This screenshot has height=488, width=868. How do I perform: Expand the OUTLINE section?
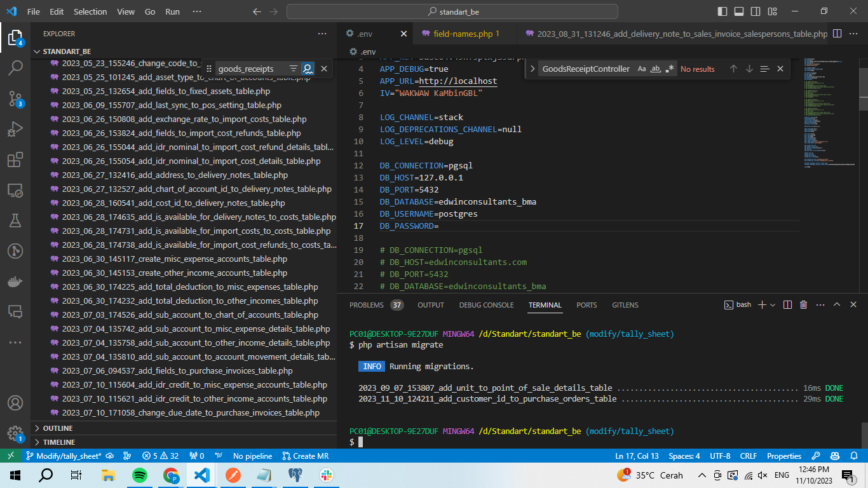click(x=58, y=428)
